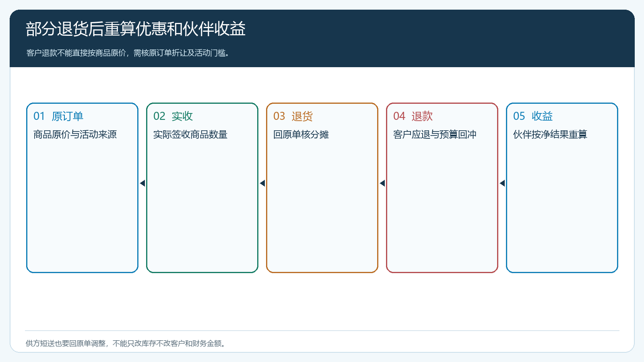644x362 pixels.
Task: Click the footer note starting with 供方短送也要回原单调整
Action: coord(126,343)
